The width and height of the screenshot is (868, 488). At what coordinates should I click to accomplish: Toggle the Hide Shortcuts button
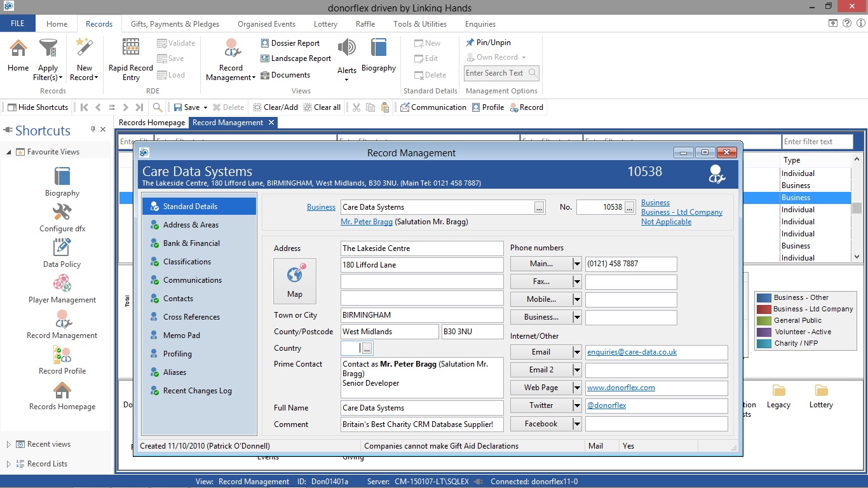tap(37, 107)
